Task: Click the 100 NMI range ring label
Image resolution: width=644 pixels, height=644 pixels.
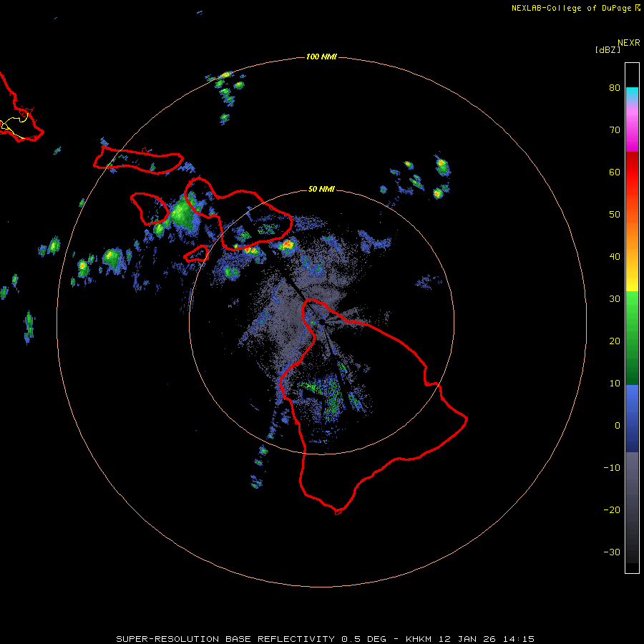Action: (321, 57)
